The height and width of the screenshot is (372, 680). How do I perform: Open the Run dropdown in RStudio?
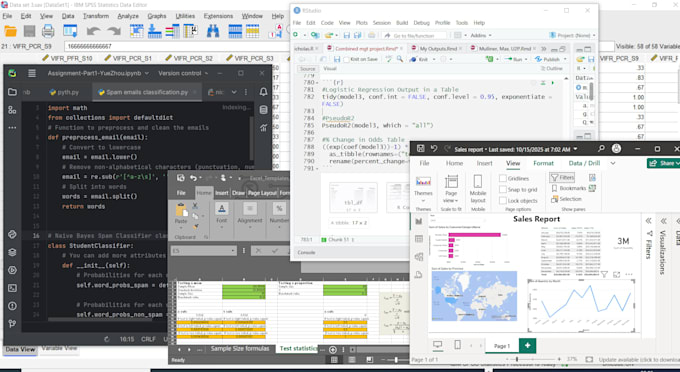(x=526, y=59)
